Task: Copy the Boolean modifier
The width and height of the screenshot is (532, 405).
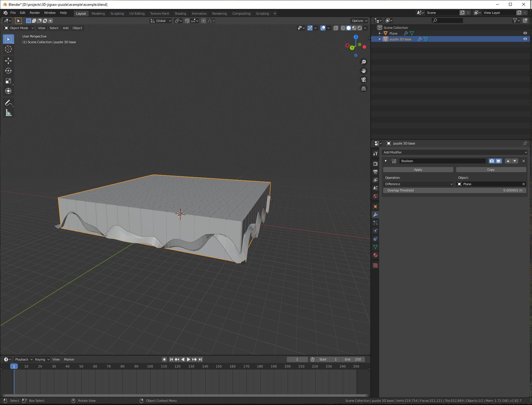Action: (x=491, y=170)
